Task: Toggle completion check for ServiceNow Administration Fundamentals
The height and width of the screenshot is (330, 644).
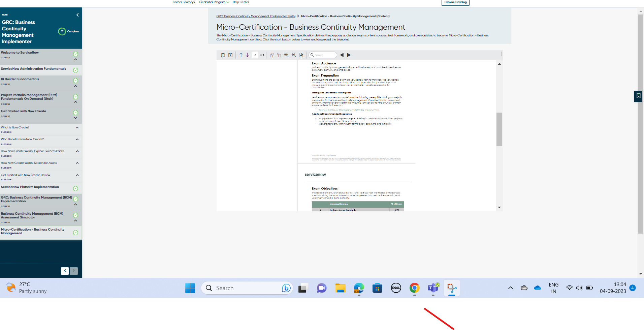Action: 75,70
